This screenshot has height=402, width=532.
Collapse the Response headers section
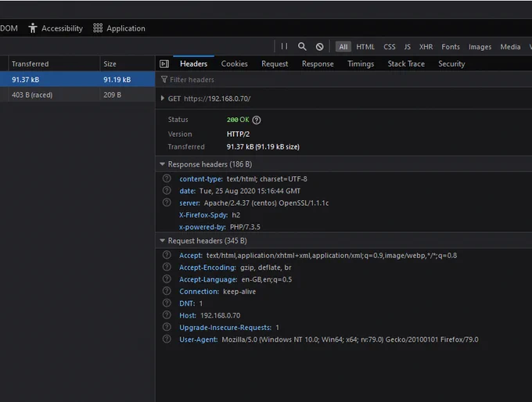[162, 164]
